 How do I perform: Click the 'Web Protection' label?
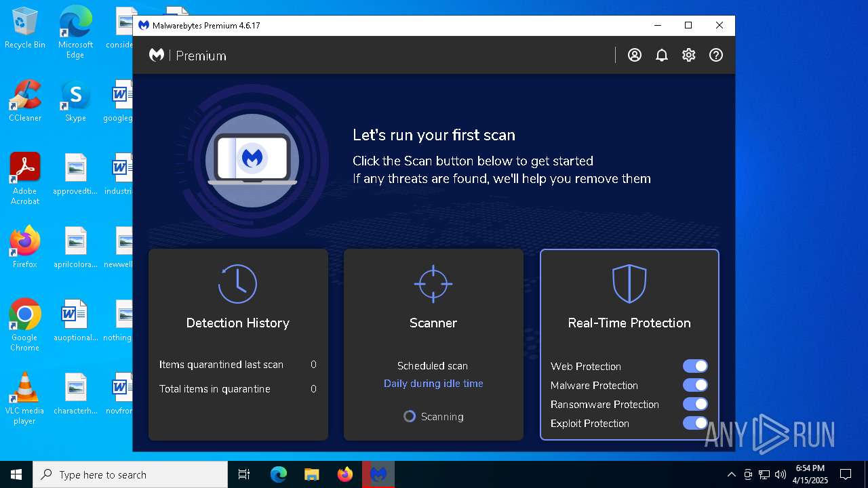(586, 367)
